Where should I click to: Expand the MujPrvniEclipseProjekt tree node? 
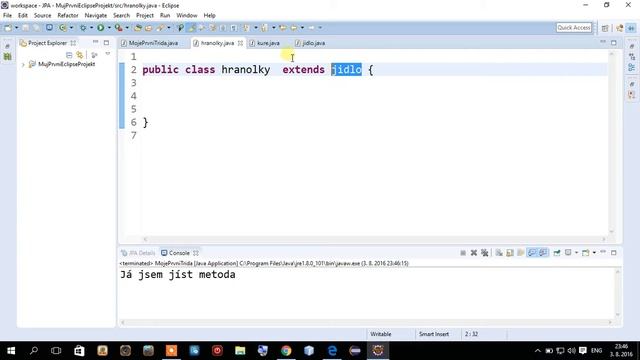pos(23,64)
